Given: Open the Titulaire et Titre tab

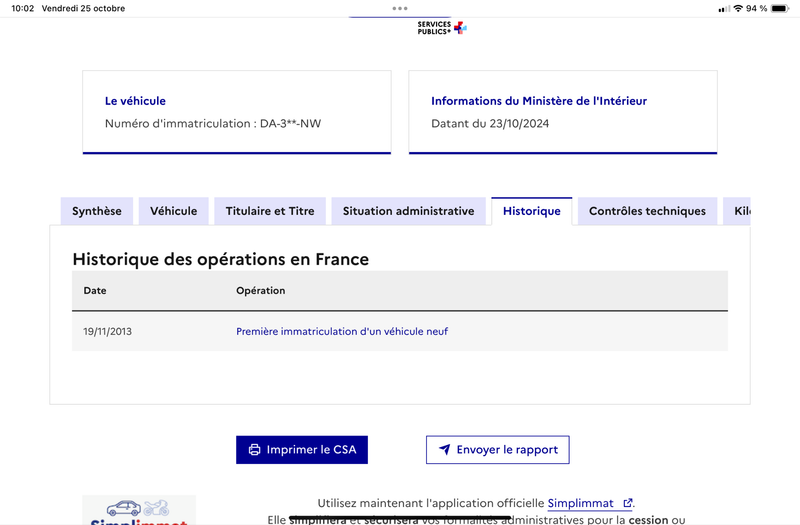Looking at the screenshot, I should click(270, 211).
